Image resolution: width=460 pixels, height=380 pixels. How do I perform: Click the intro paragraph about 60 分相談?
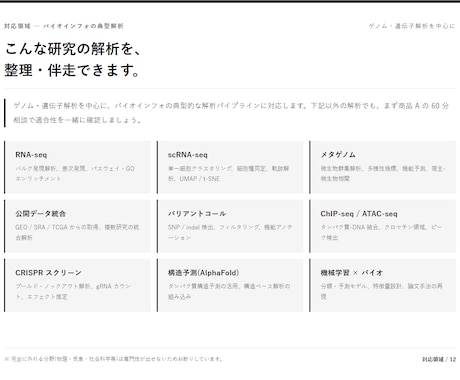pyautogui.click(x=231, y=113)
